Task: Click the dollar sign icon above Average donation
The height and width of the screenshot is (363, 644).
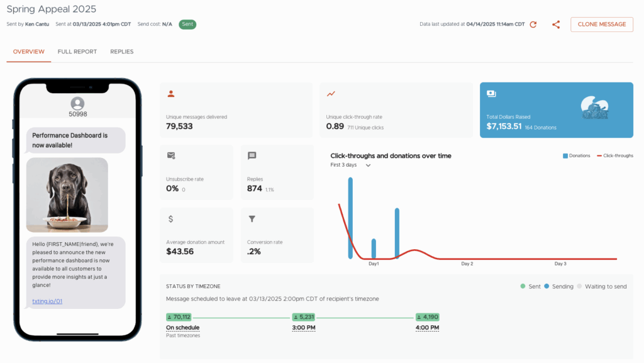Action: coord(170,219)
